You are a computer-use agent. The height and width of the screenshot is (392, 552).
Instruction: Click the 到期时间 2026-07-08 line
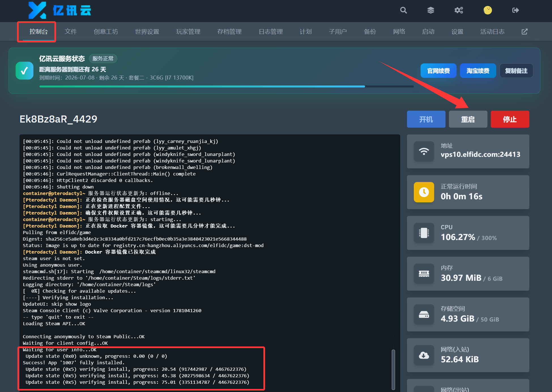(x=116, y=78)
